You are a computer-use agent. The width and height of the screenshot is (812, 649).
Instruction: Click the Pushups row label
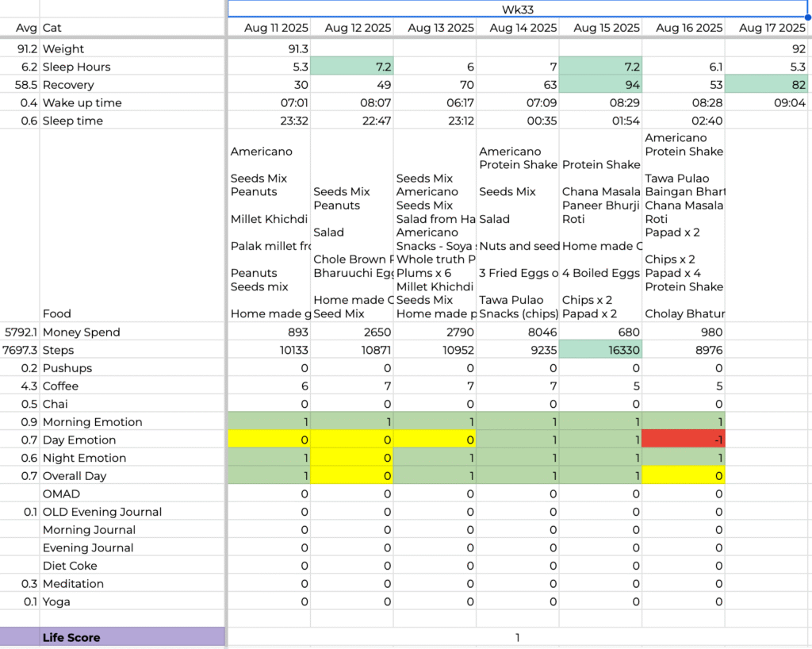(x=67, y=368)
